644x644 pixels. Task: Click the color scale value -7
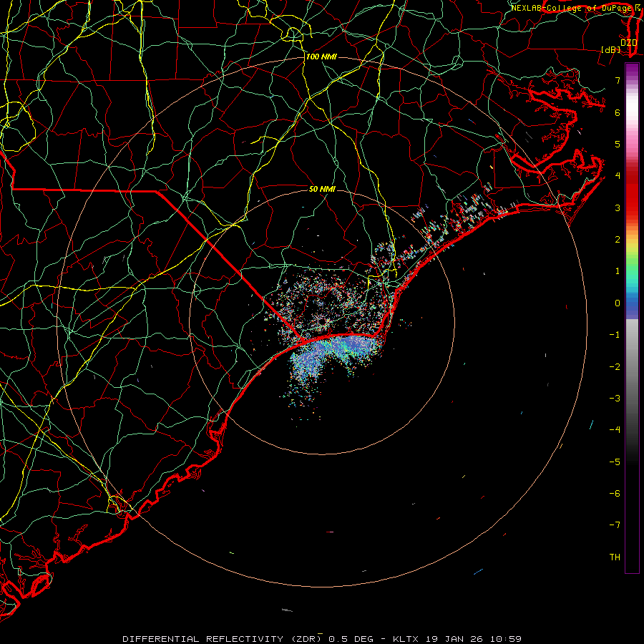click(x=615, y=525)
